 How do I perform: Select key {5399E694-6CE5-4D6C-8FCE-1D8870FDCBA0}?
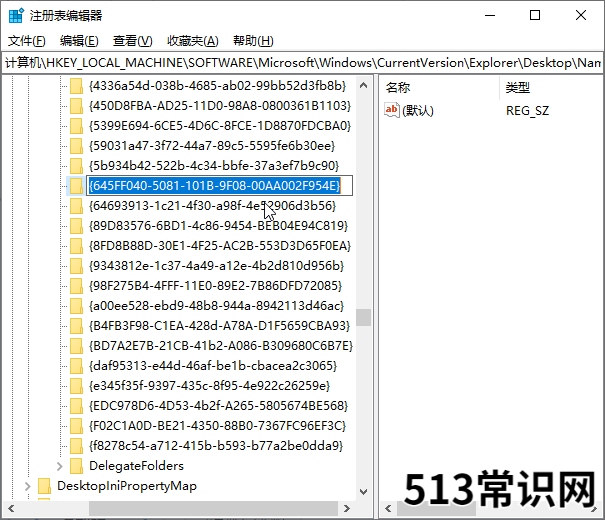220,126
